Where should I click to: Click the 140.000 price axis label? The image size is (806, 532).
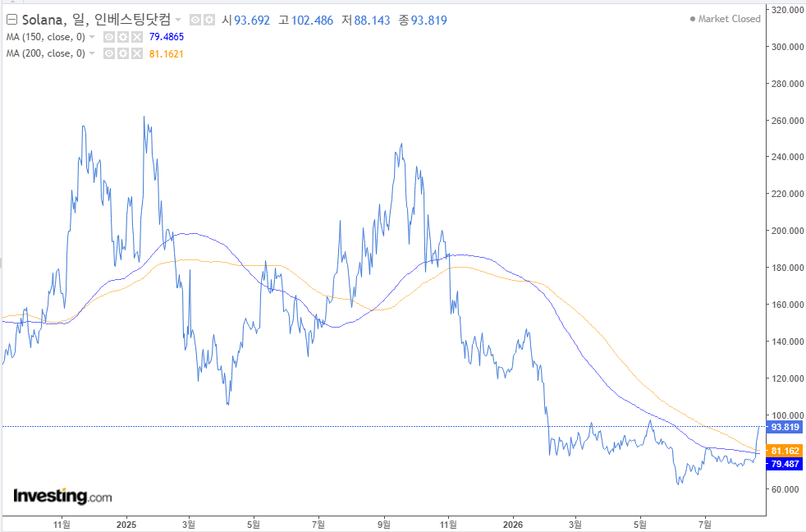(787, 342)
